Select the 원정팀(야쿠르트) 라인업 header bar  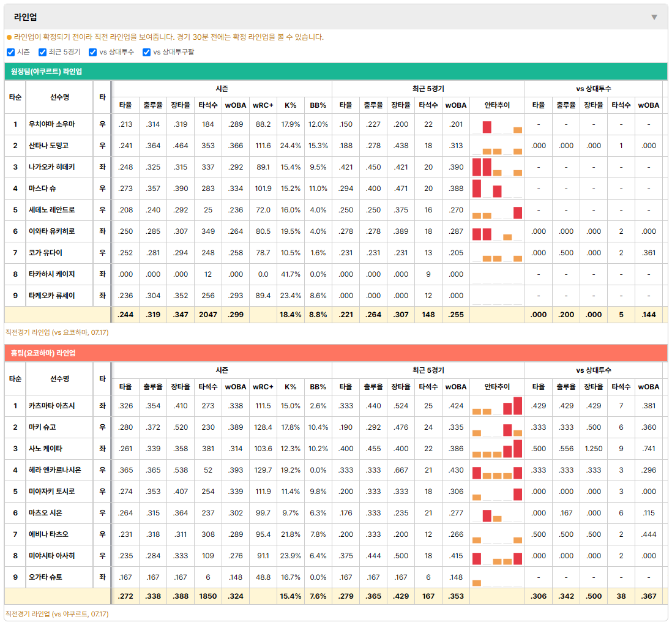[x=336, y=72]
